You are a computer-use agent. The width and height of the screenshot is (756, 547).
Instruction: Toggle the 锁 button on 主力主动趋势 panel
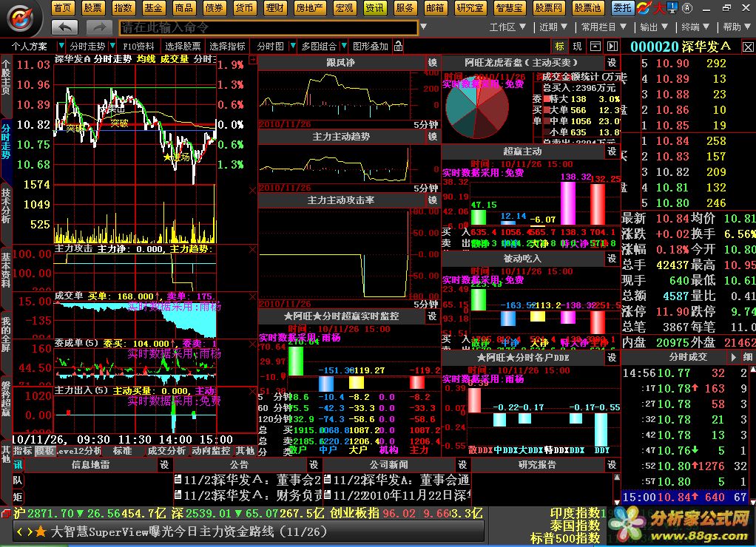pos(433,137)
